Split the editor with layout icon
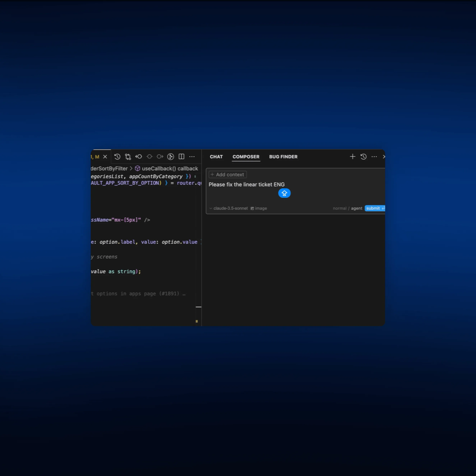Viewport: 476px width, 476px height. (181, 157)
